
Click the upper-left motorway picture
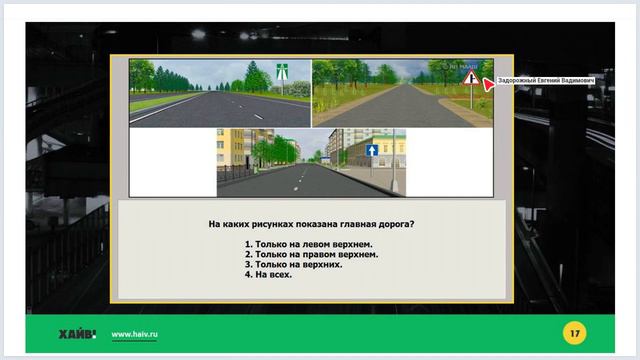(x=220, y=93)
